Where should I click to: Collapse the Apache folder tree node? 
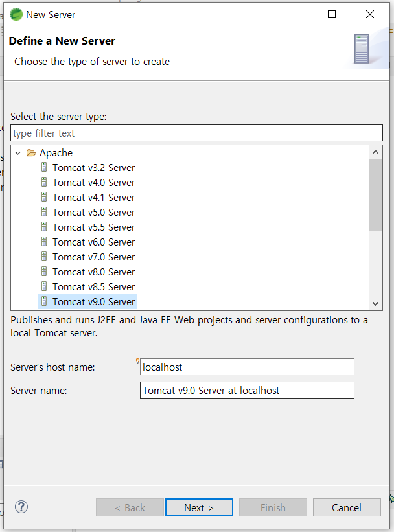(18, 153)
